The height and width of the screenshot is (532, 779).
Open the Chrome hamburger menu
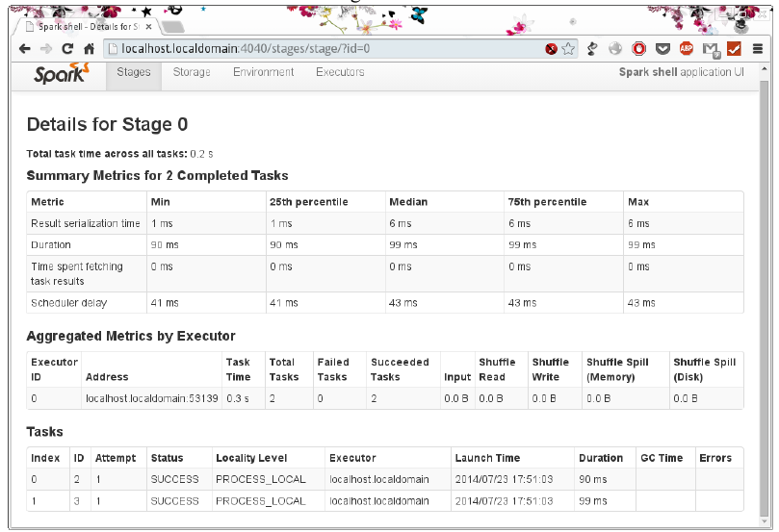coord(758,49)
